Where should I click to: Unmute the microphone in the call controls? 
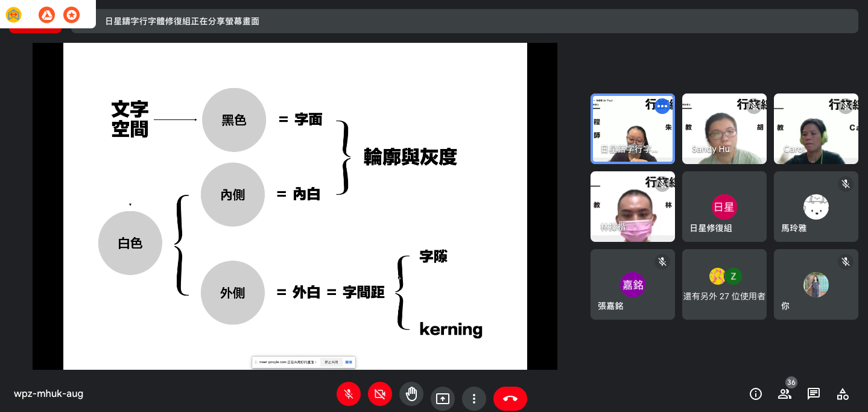pos(348,395)
